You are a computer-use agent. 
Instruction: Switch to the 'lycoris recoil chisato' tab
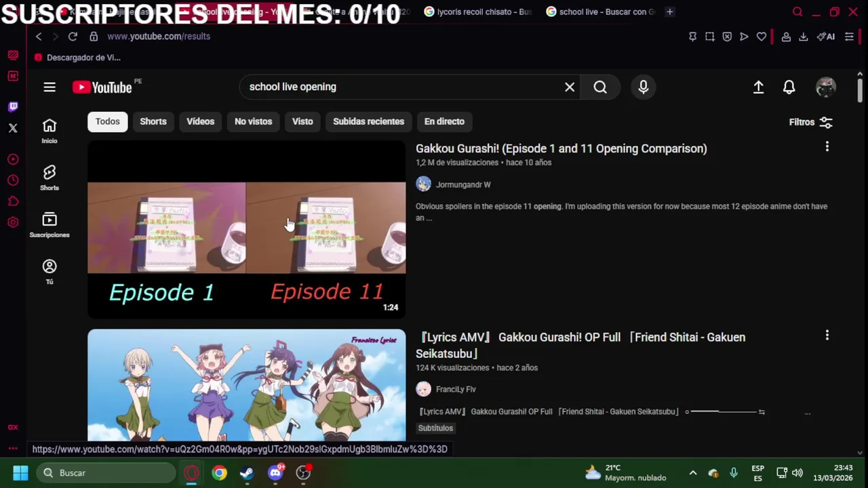(477, 12)
